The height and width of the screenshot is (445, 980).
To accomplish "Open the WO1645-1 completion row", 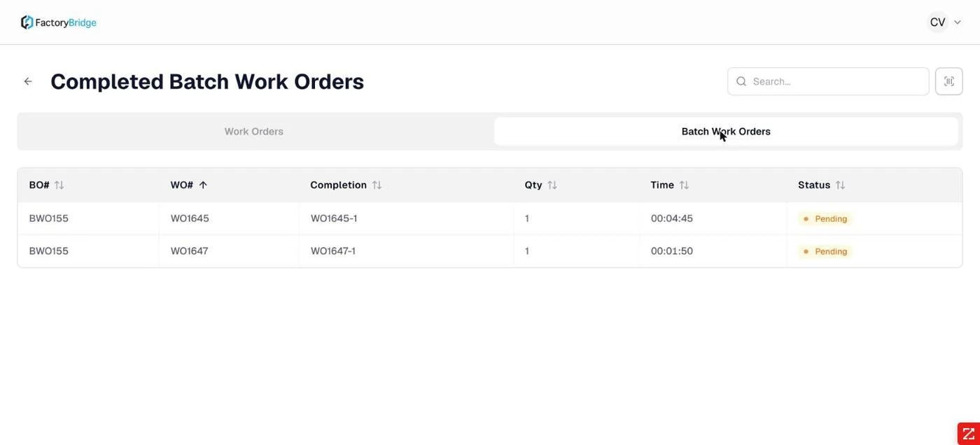I will coord(490,218).
